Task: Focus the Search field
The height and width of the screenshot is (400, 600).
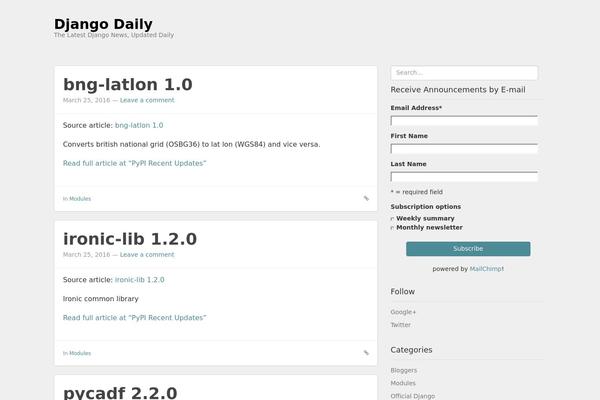Action: point(464,73)
